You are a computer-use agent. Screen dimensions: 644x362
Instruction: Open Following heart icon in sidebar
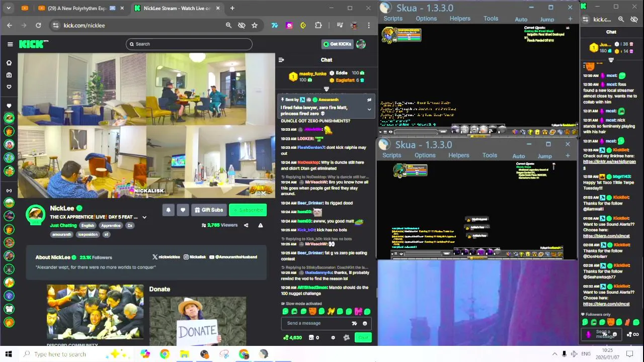pos(9,86)
